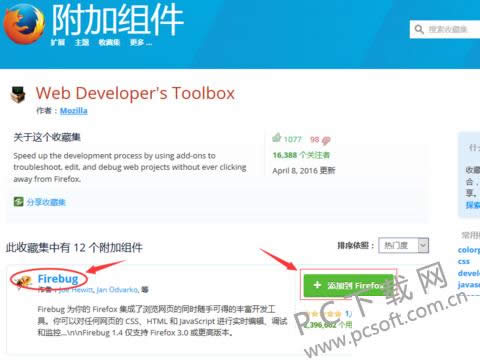Click the green share collection icon
Image resolution: width=480 pixels, height=360 pixels.
pos(19,202)
